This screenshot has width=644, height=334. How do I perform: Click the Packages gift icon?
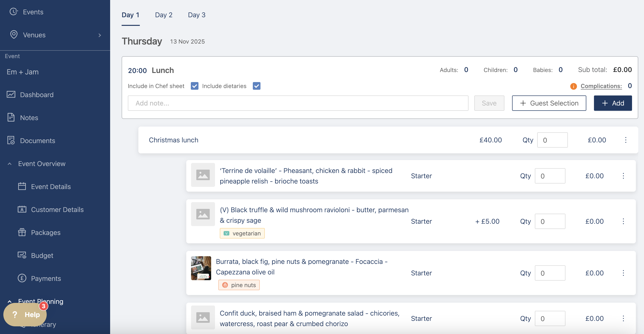[22, 232]
